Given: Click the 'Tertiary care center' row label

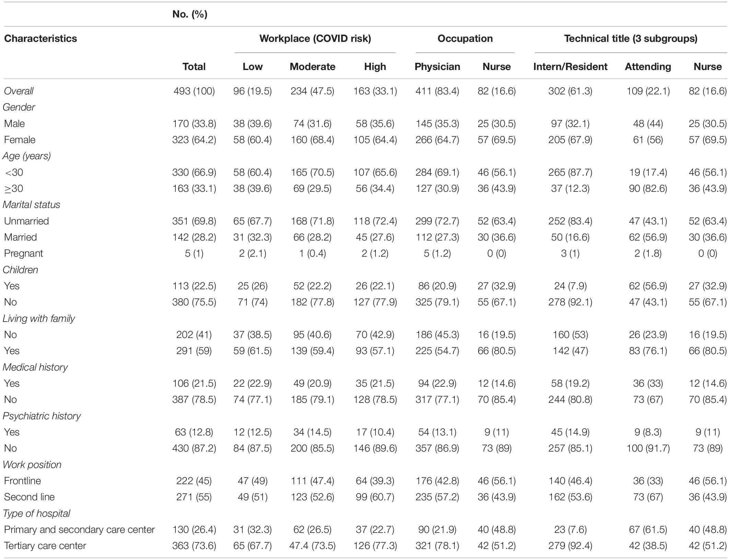Looking at the screenshot, I should (45, 546).
